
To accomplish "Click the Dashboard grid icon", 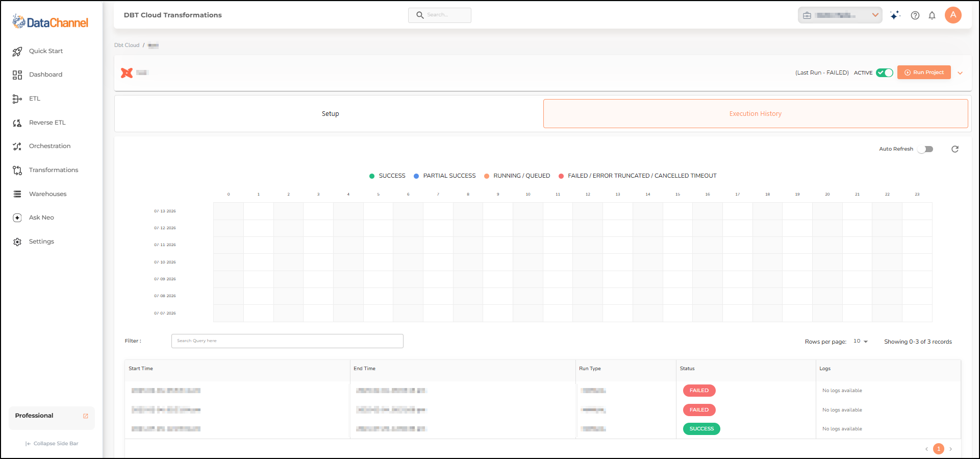I will tap(17, 75).
